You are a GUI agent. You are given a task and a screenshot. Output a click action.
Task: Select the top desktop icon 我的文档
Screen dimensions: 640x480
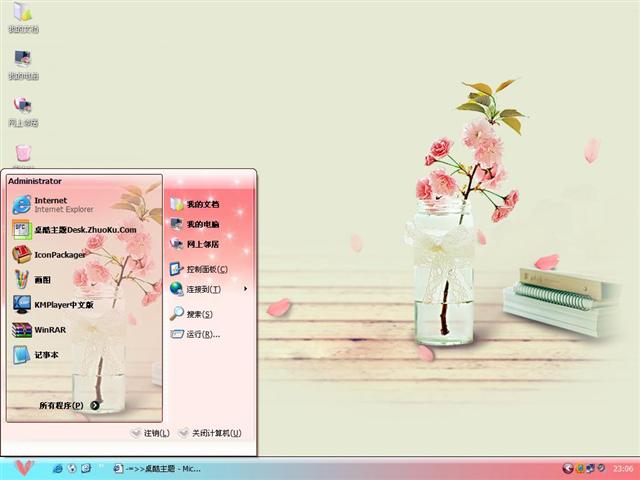click(23, 18)
